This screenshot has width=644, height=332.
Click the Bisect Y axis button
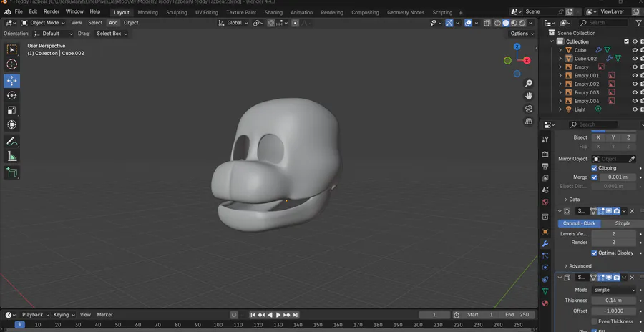point(613,137)
